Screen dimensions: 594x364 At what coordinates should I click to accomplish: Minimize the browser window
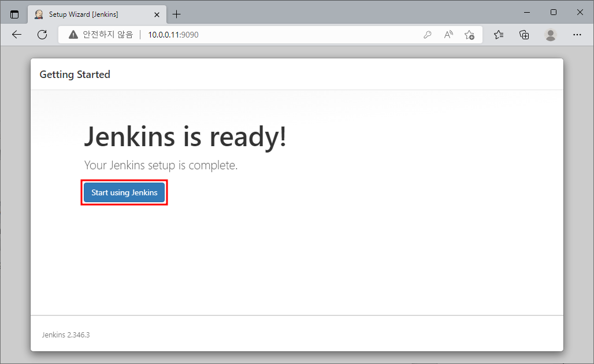pyautogui.click(x=527, y=13)
